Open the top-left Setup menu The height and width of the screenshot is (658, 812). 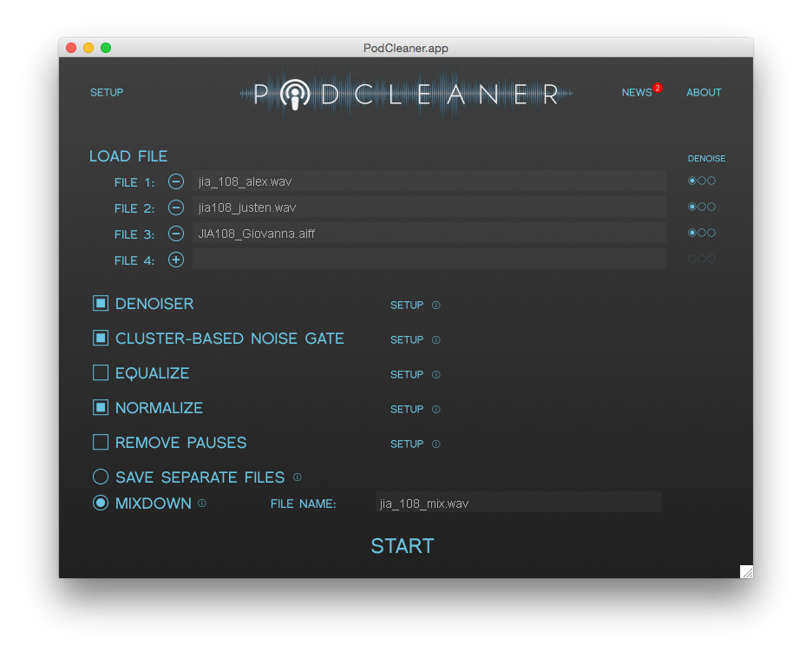(x=107, y=93)
